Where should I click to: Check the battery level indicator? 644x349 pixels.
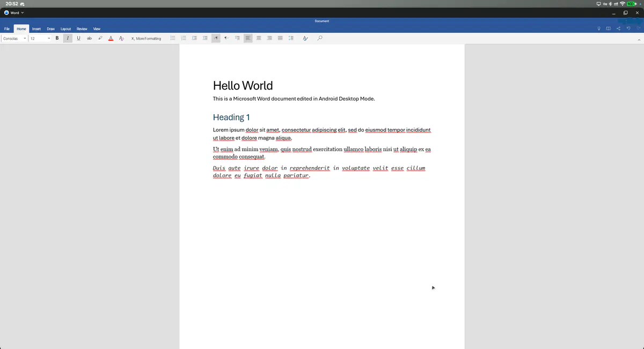(x=633, y=4)
